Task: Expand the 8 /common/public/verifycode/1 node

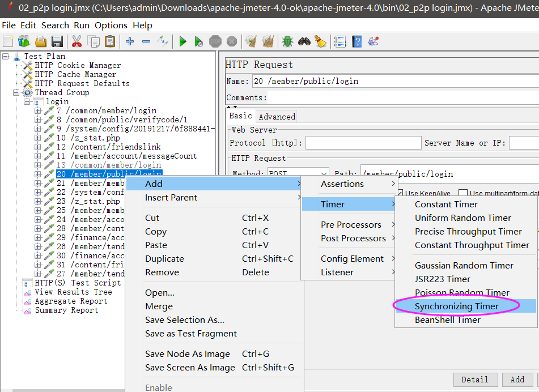Action: click(x=37, y=120)
